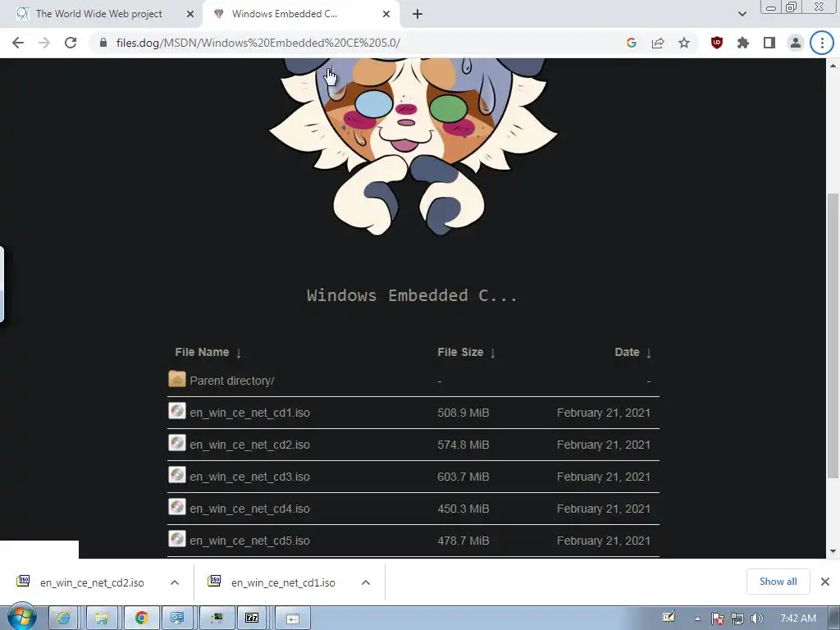
Task: Download en_win_ce_net_cd2.iso from the listing
Action: click(x=249, y=445)
